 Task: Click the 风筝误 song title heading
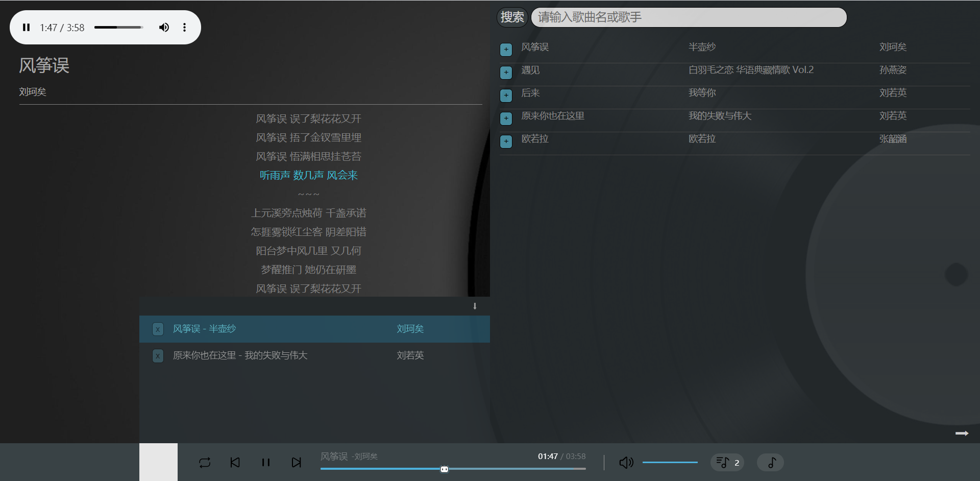(44, 65)
